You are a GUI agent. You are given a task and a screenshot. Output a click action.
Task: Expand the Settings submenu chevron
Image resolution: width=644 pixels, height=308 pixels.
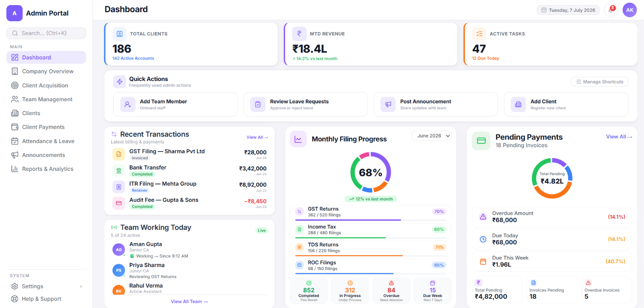coord(81,286)
